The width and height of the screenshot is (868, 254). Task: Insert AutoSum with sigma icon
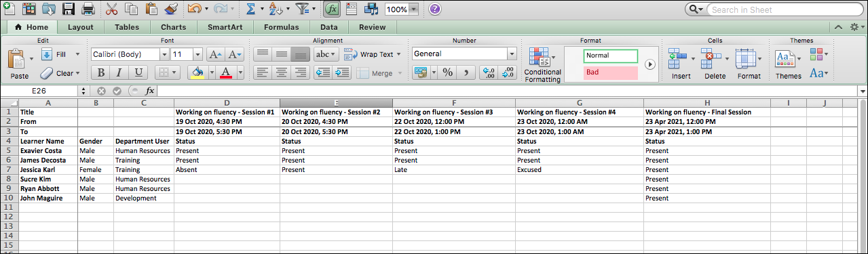[x=250, y=9]
